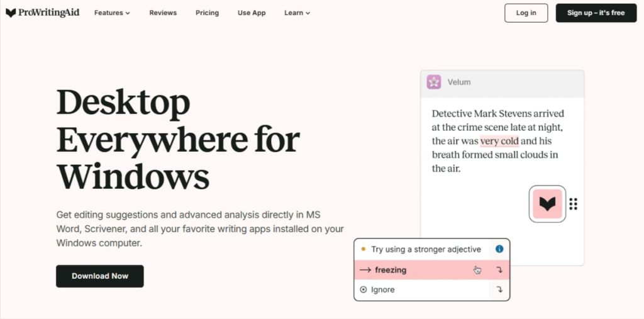Screen dimensions: 644x319
Task: Click the Desktop Everywhere for Windows heading
Action: 178,139
